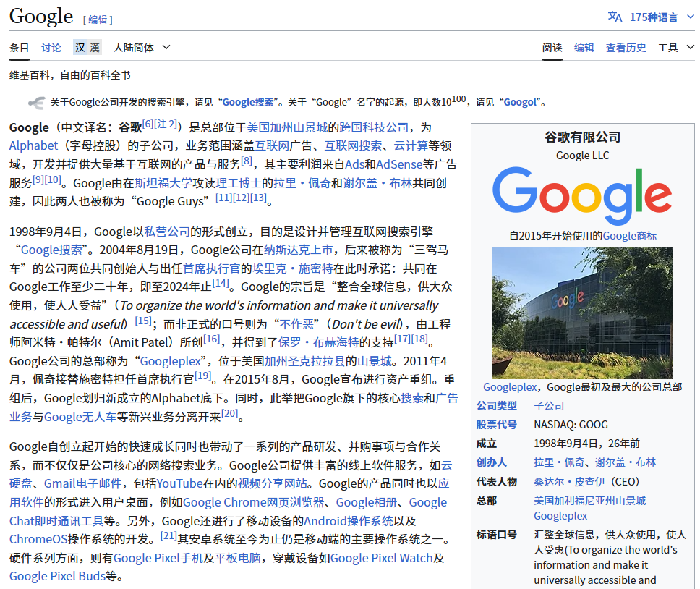700x589 pixels.
Task: Open the 保罗·布赫海特 link
Action: point(318,342)
